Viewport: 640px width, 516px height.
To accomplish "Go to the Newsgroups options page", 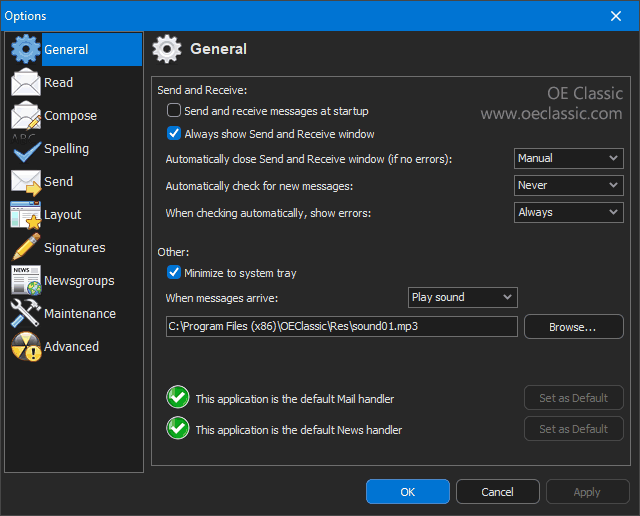I will (x=79, y=281).
